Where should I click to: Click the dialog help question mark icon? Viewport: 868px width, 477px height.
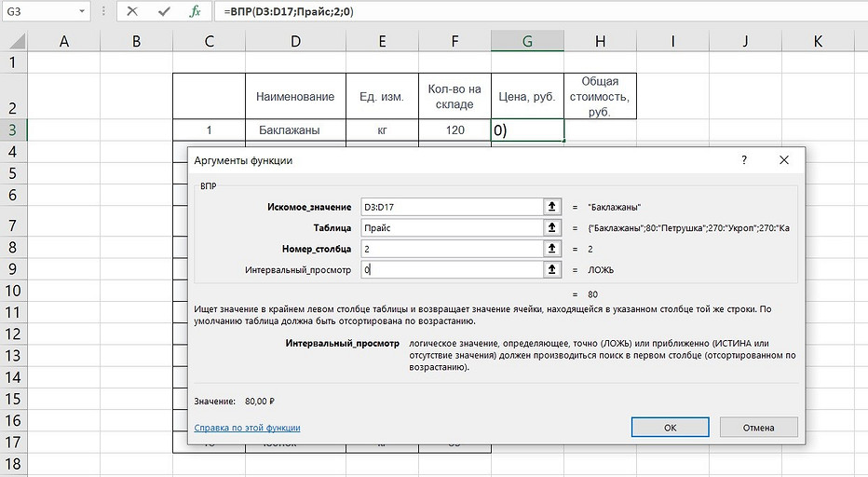[x=743, y=160]
